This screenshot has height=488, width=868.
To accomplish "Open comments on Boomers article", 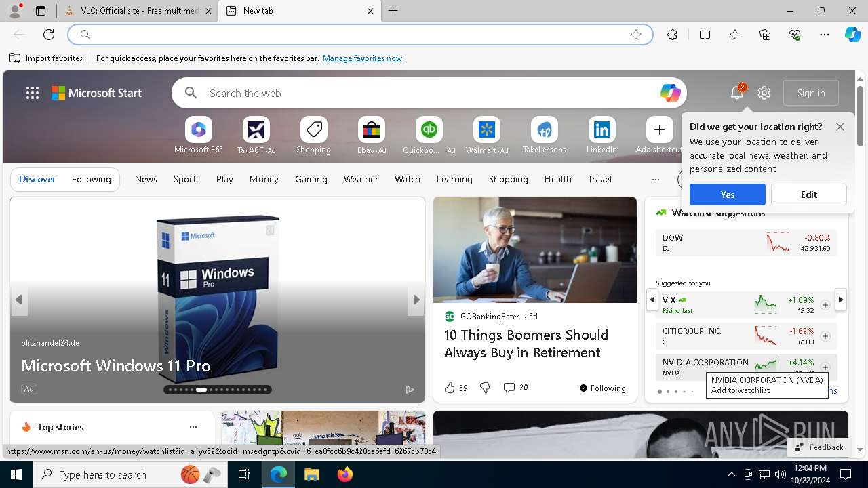I will [x=515, y=388].
